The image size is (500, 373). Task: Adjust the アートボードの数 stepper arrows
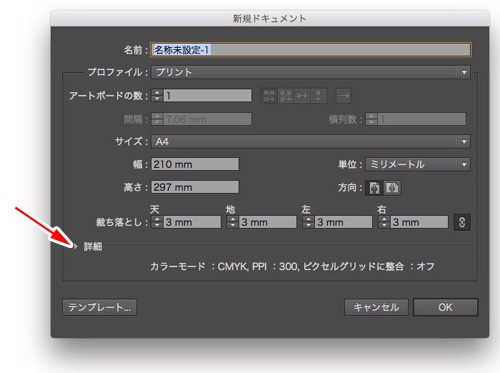point(157,96)
